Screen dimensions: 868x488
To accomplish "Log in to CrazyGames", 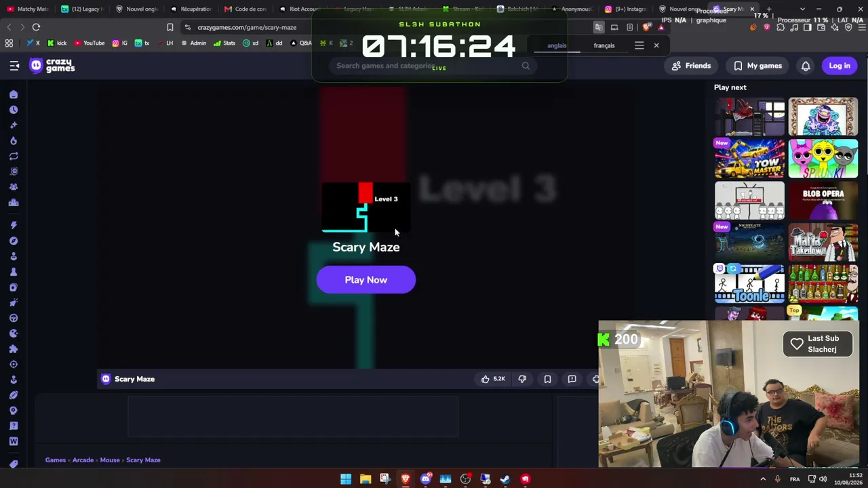I will coord(840,66).
